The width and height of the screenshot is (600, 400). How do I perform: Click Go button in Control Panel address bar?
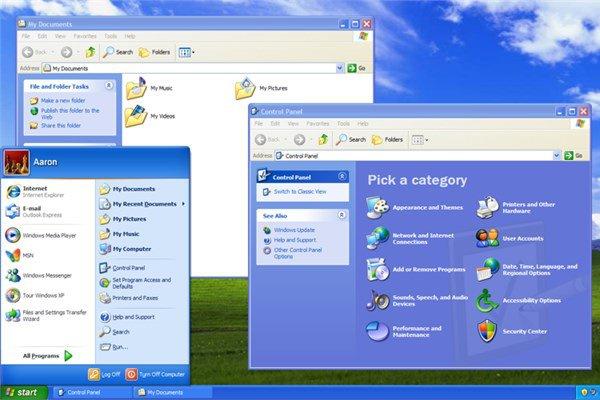click(573, 155)
